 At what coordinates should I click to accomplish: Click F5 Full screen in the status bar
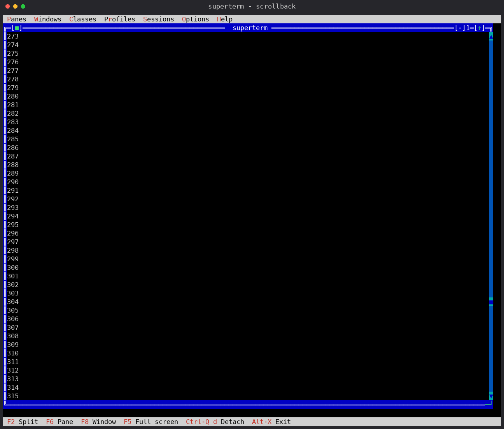coord(151,422)
